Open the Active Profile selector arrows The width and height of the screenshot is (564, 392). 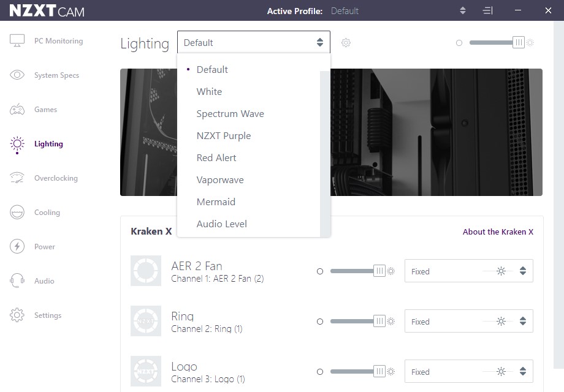click(463, 11)
